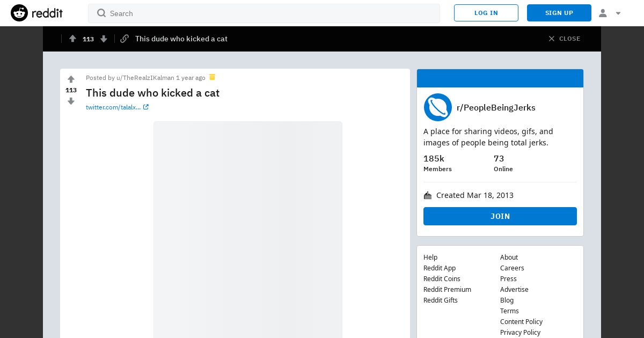Viewport: 644px width, 338px height.
Task: Click the LOG IN button
Action: 486,13
